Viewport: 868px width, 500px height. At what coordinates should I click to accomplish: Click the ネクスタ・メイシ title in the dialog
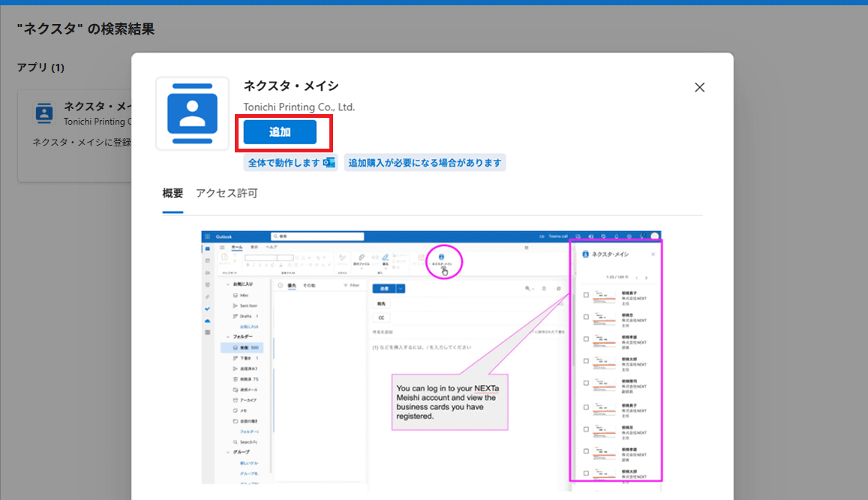tap(291, 86)
